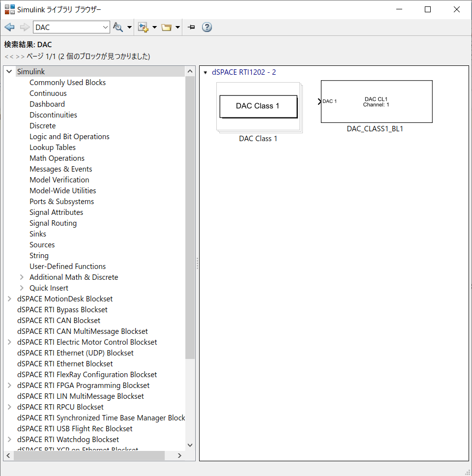Select the DAC Class 1 block thumbnail
Viewport: 472px width, 476px height.
point(258,107)
